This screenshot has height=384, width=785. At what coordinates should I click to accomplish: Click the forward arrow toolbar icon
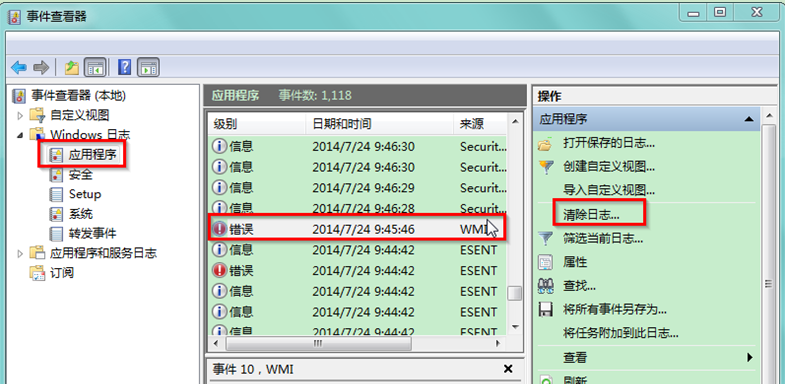click(x=41, y=67)
